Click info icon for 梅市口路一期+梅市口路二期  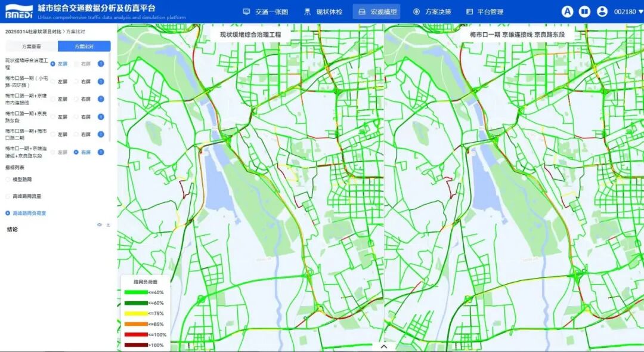click(101, 134)
